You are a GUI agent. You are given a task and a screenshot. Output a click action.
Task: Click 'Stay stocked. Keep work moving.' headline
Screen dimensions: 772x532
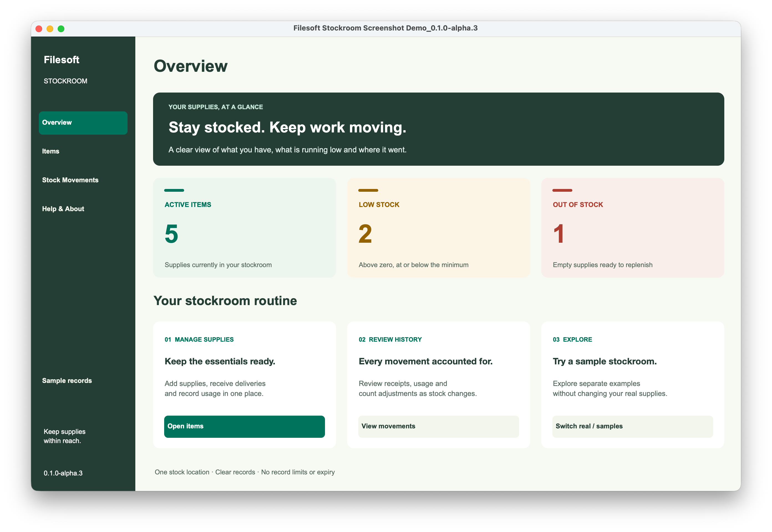point(287,127)
